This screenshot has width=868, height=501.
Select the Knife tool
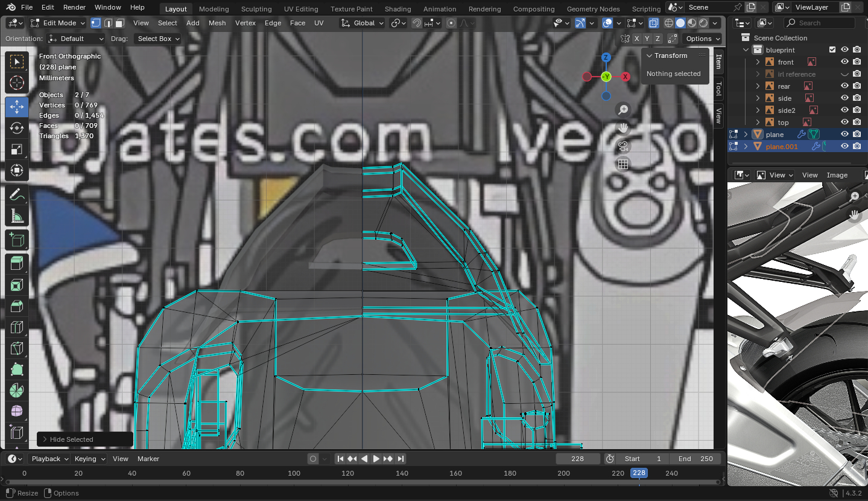point(17,348)
